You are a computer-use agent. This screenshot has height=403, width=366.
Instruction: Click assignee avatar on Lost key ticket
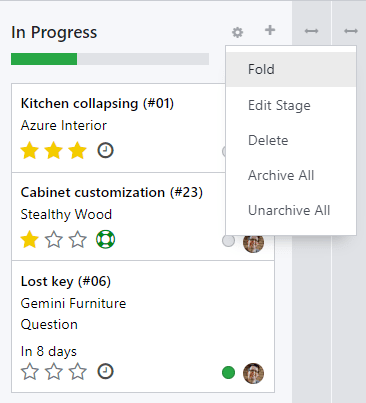(253, 373)
